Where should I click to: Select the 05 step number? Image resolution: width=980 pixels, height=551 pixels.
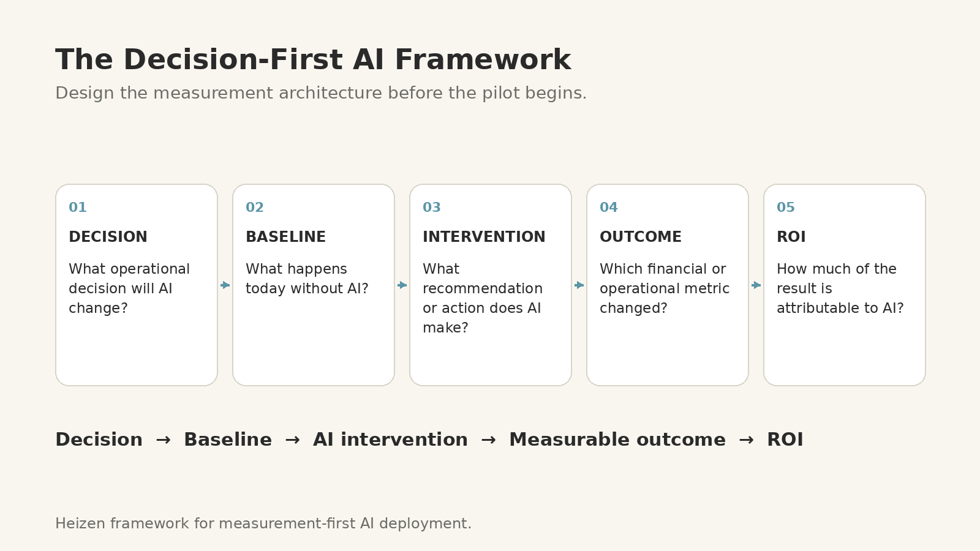(x=786, y=208)
